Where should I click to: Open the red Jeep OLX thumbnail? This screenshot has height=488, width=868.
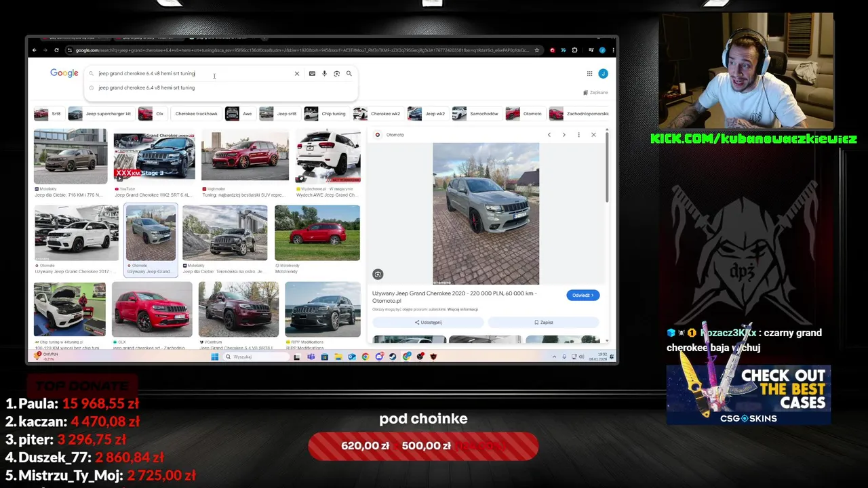point(152,310)
